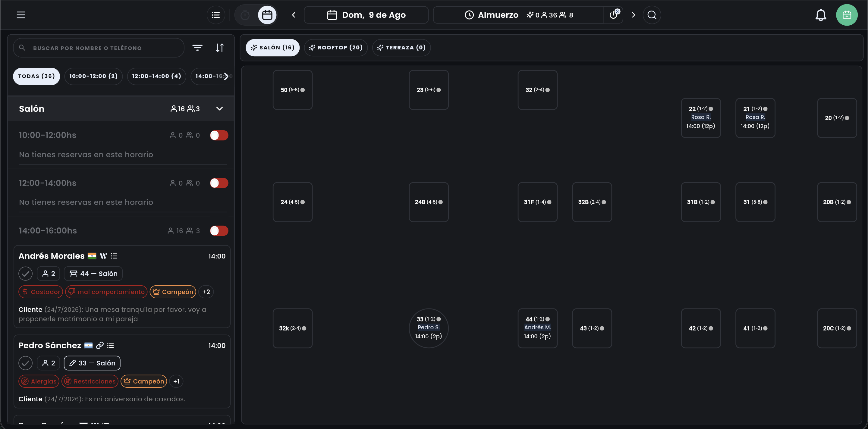Filter by 12:00-14:00 (4) chip
The image size is (868, 429).
click(156, 77)
